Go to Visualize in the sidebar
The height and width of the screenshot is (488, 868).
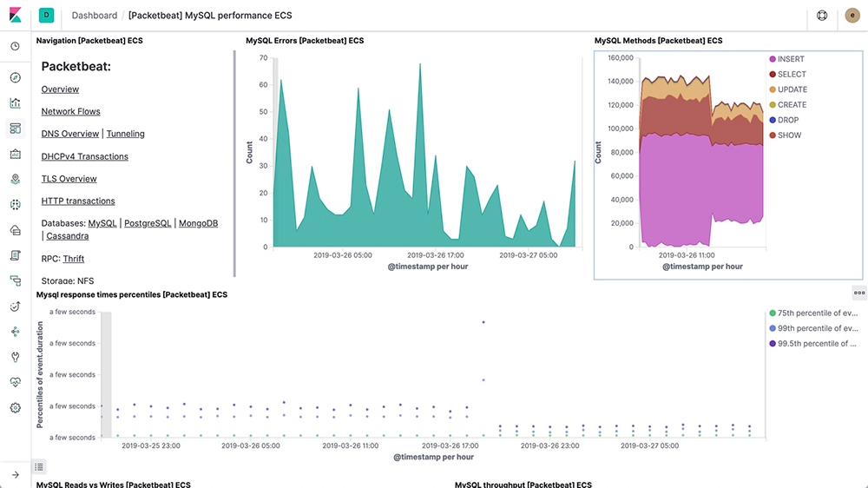click(x=15, y=102)
